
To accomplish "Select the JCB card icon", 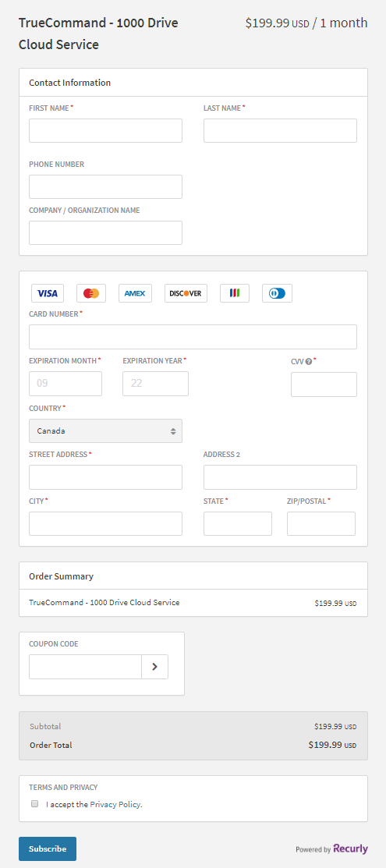I will (x=235, y=293).
